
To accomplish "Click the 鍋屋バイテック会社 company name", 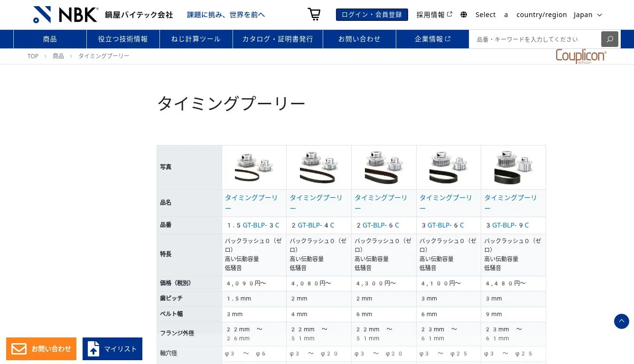I will pyautogui.click(x=139, y=15).
